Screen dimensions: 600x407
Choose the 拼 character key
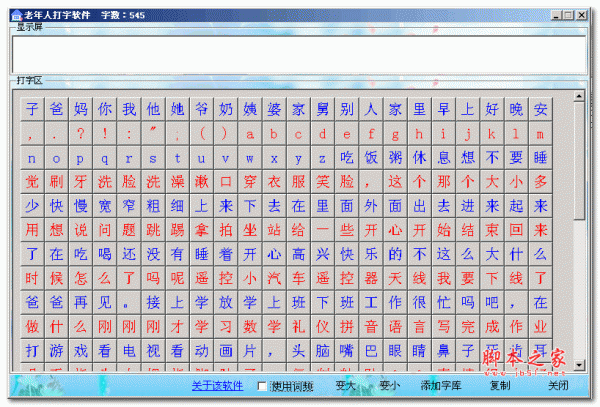coord(347,326)
